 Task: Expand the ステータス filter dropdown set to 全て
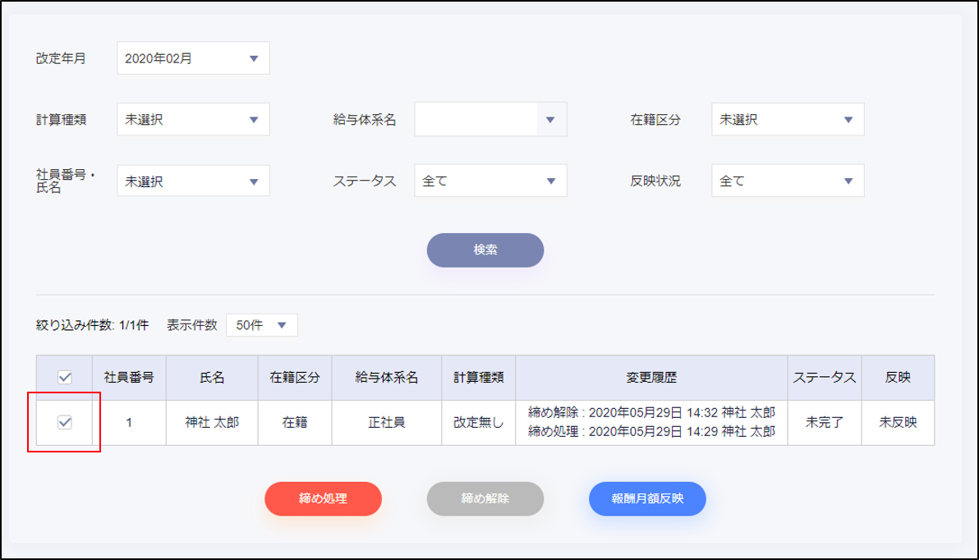click(x=490, y=181)
